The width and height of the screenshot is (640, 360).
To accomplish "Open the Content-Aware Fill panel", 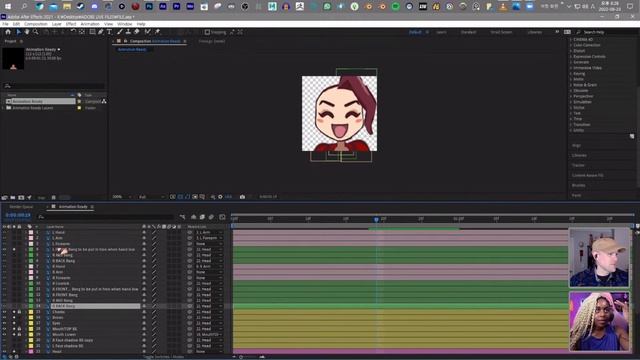I will (587, 176).
